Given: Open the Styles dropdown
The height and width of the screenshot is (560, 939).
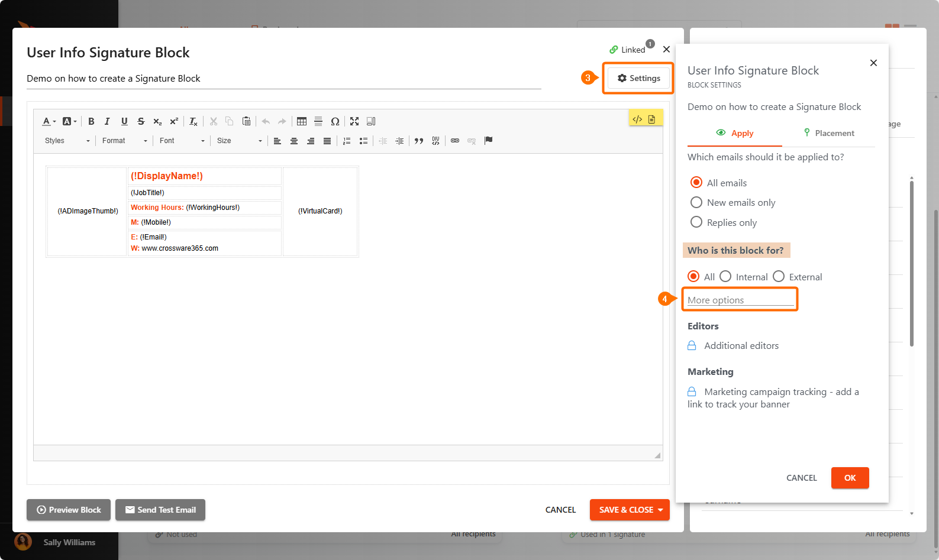Looking at the screenshot, I should pyautogui.click(x=67, y=141).
